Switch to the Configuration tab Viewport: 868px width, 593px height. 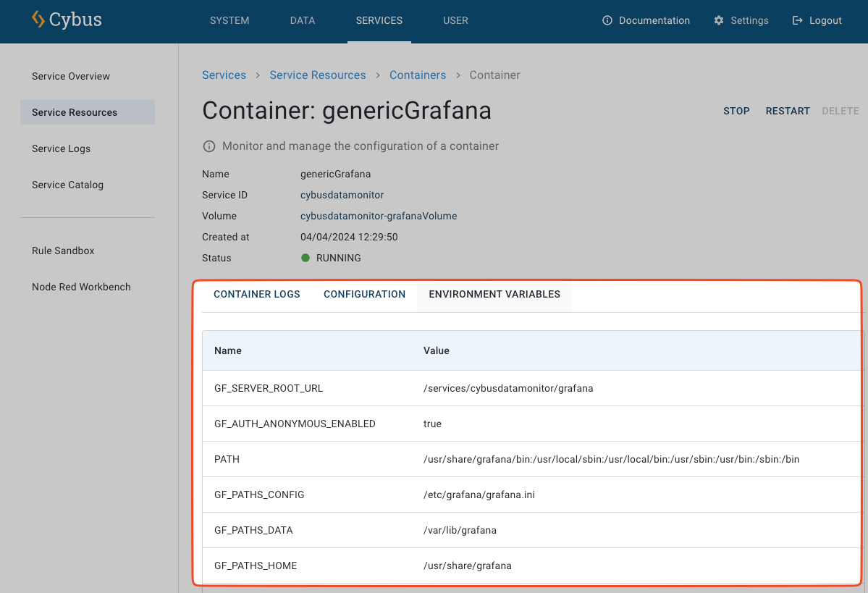pos(364,294)
